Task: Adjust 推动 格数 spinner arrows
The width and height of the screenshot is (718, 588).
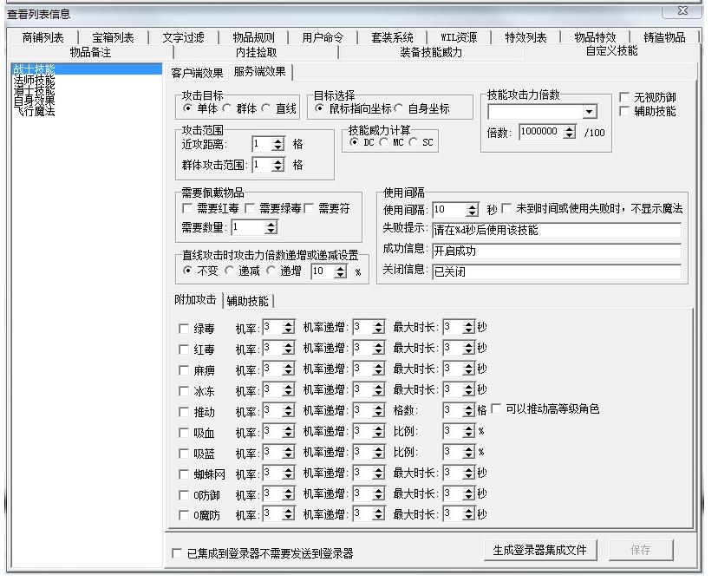Action: coord(468,411)
